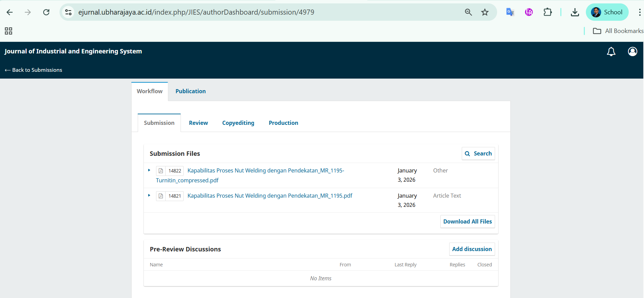The height and width of the screenshot is (298, 644).
Task: Open the browser Extensions puzzle icon
Action: 547,12
